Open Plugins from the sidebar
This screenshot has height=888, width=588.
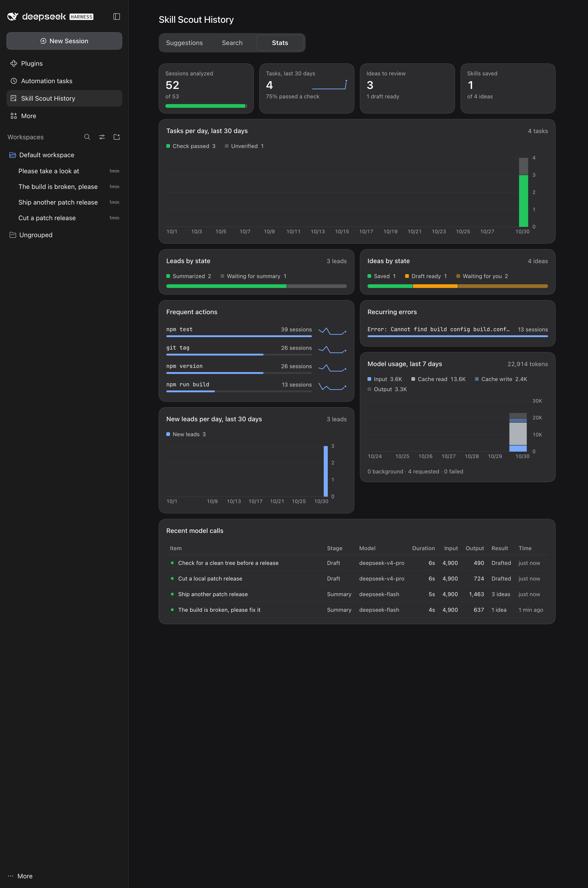click(64, 63)
